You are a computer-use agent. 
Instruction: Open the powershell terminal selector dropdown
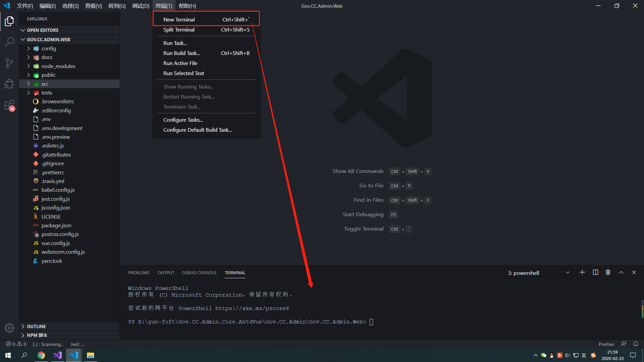538,273
